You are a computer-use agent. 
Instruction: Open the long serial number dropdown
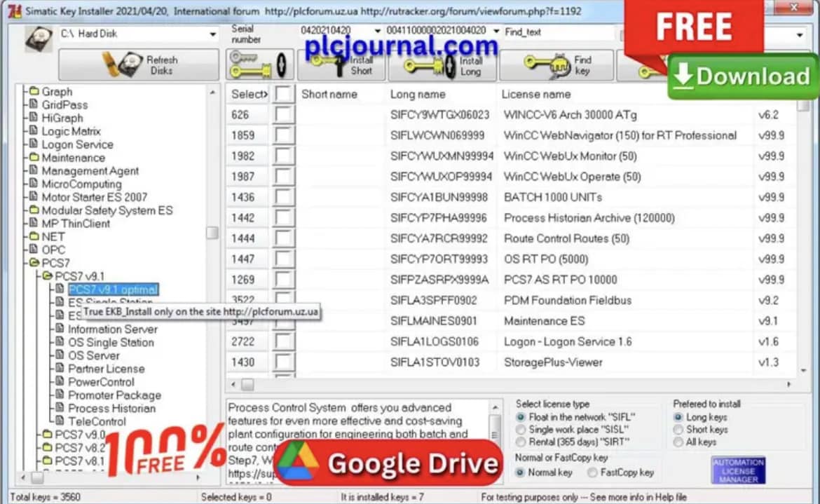pos(496,31)
